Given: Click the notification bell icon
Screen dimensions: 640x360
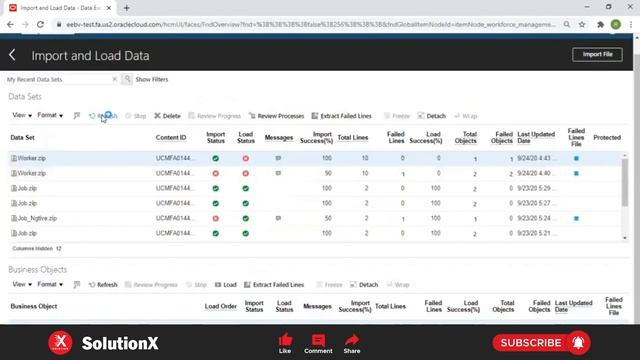Looking at the screenshot, I should pos(578,343).
